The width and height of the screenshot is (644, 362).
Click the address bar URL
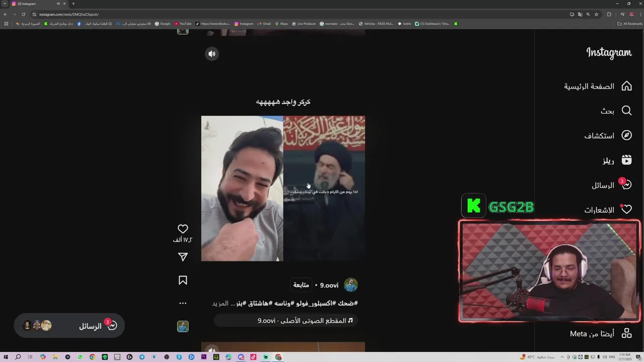click(69, 15)
